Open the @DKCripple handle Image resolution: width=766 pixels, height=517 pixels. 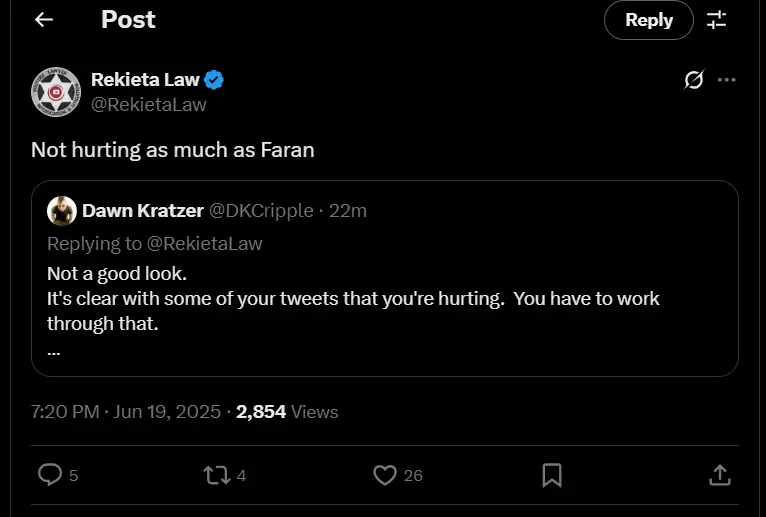pyautogui.click(x=261, y=211)
